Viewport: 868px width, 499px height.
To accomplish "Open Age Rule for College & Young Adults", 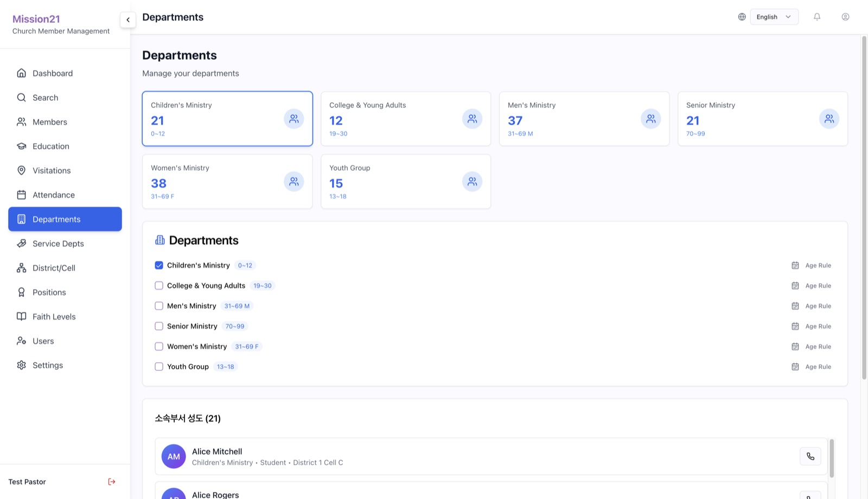I will pos(812,285).
